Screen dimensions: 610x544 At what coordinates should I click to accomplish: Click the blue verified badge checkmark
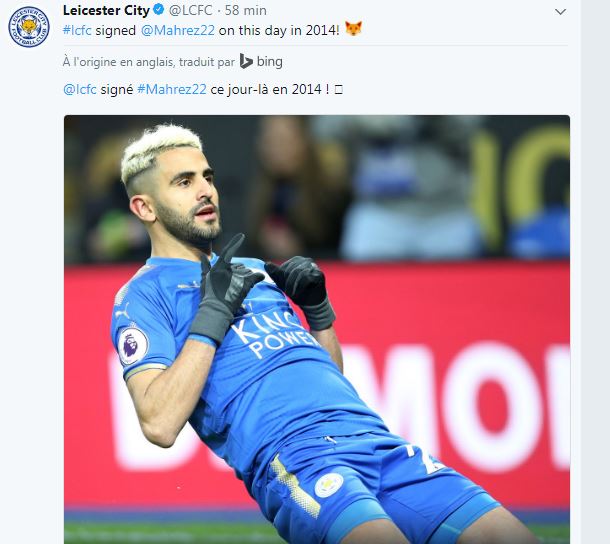(158, 10)
